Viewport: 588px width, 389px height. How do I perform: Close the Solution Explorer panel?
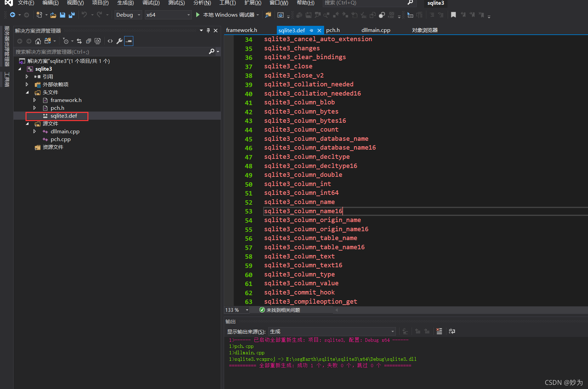216,31
